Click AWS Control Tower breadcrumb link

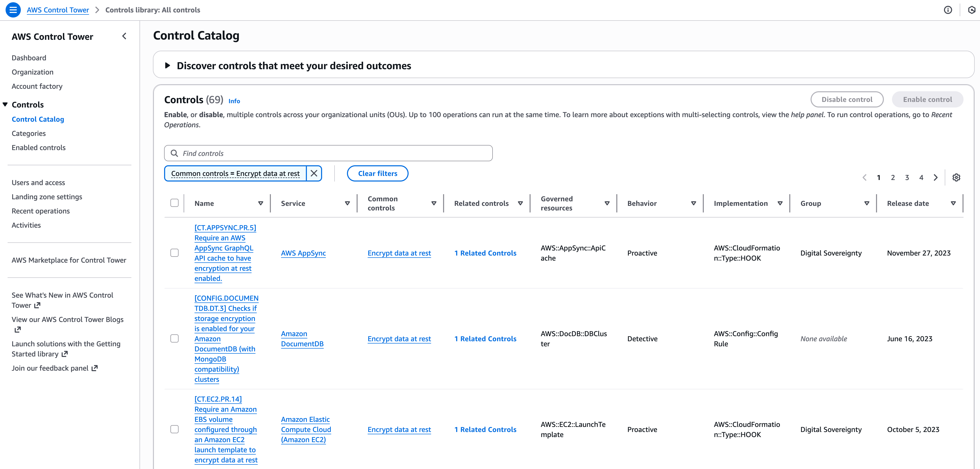point(58,10)
